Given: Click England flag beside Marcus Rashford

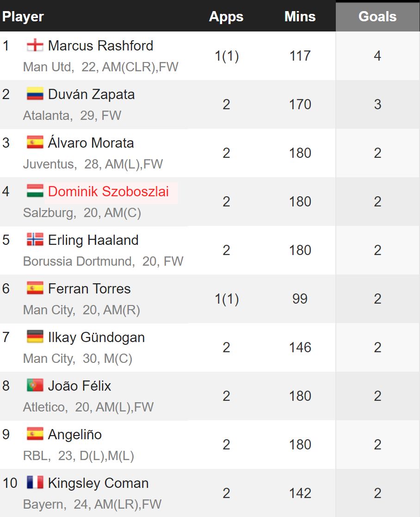Looking at the screenshot, I should point(35,45).
